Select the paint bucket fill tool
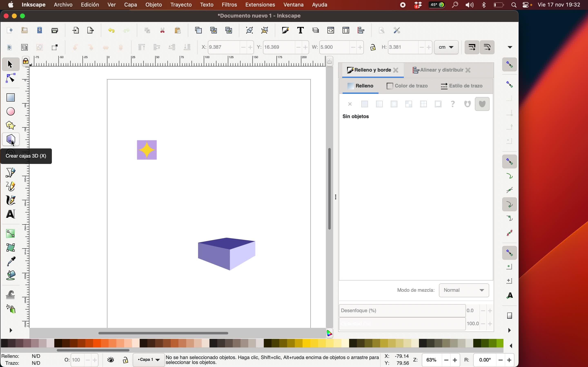588x367 pixels. [10, 275]
